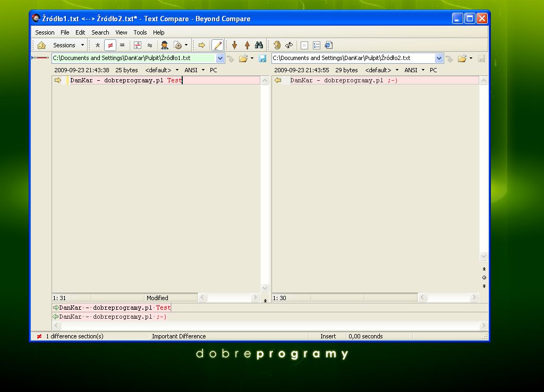This screenshot has width=544, height=392.
Task: Click current difference circle marker
Action: point(484,277)
